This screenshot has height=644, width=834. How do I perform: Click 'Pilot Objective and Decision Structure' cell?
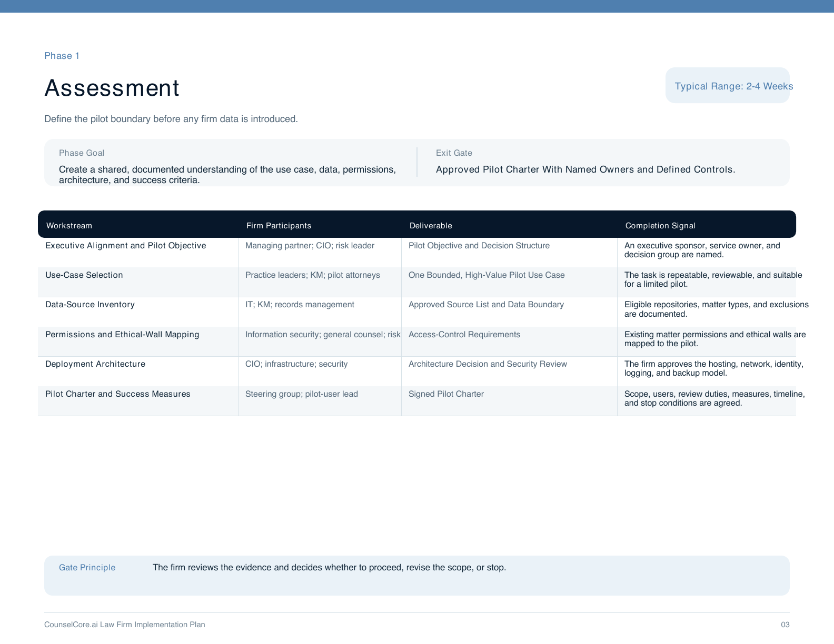479,246
